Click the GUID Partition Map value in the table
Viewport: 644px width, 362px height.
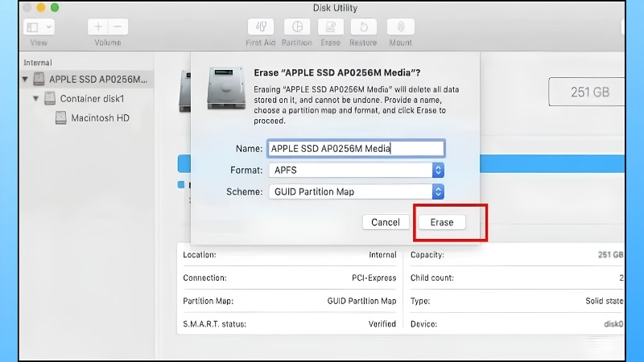click(361, 301)
